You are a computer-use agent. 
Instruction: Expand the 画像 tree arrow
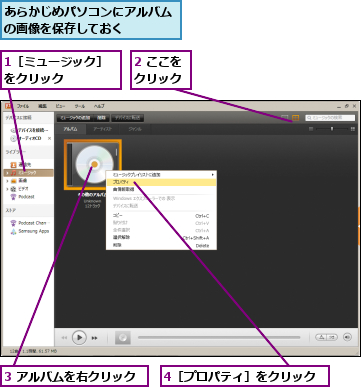pyautogui.click(x=7, y=181)
